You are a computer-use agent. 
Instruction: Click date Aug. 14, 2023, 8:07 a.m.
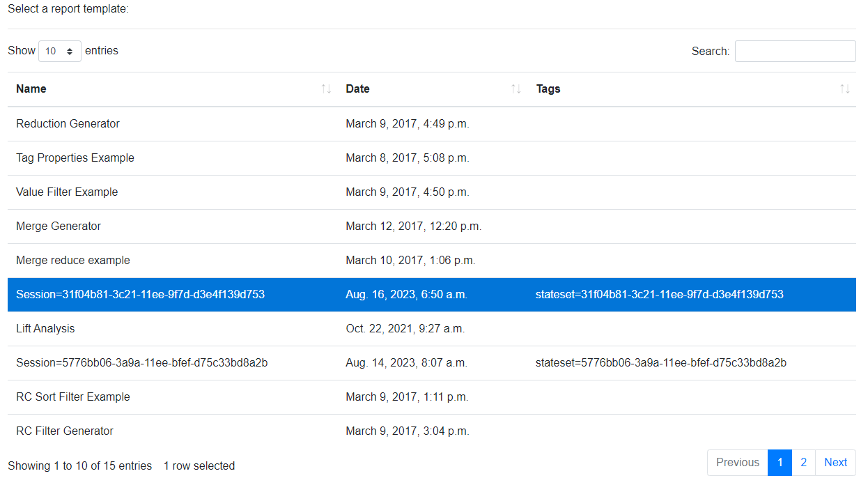(406, 363)
